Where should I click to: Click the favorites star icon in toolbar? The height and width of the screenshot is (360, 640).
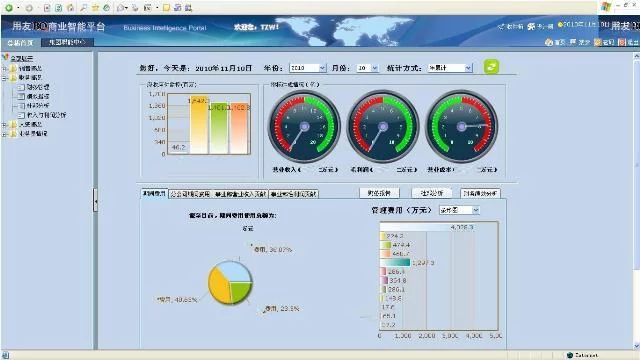[x=95, y=7]
